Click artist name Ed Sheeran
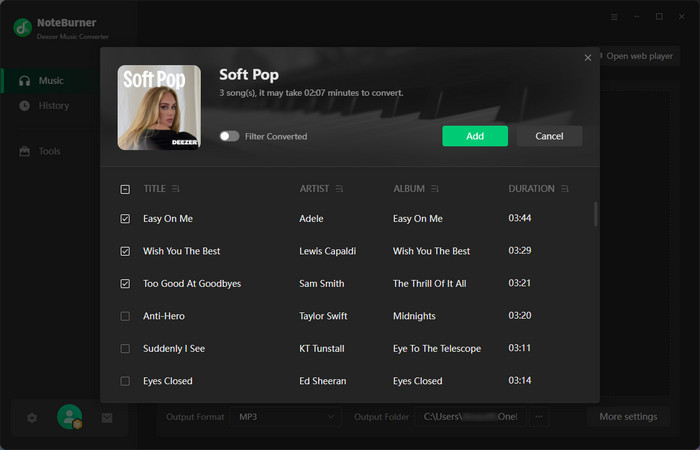700x450 pixels. coord(323,381)
